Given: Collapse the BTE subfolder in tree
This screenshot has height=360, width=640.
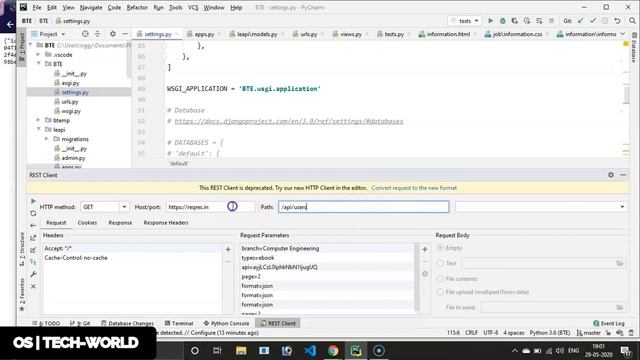Looking at the screenshot, I should [x=38, y=64].
